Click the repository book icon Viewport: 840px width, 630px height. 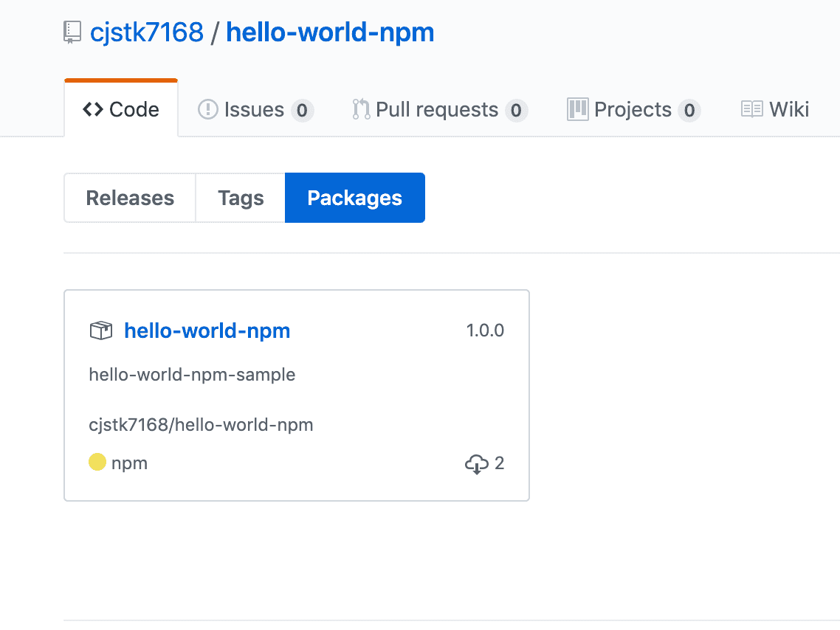click(x=72, y=32)
